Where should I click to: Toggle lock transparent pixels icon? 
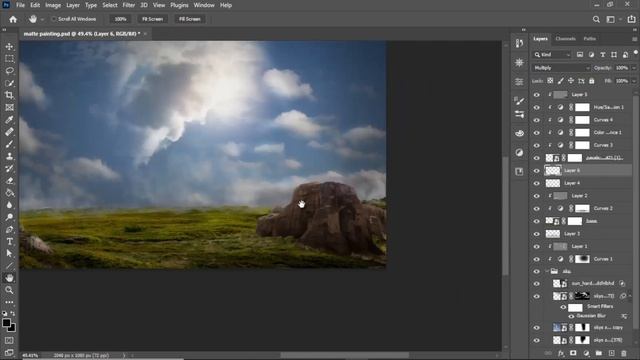click(550, 81)
